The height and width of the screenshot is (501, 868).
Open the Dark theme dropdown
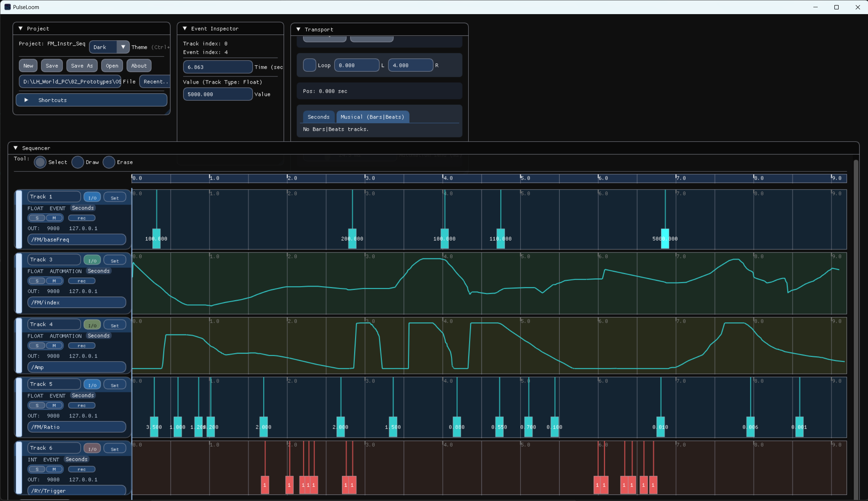(109, 47)
